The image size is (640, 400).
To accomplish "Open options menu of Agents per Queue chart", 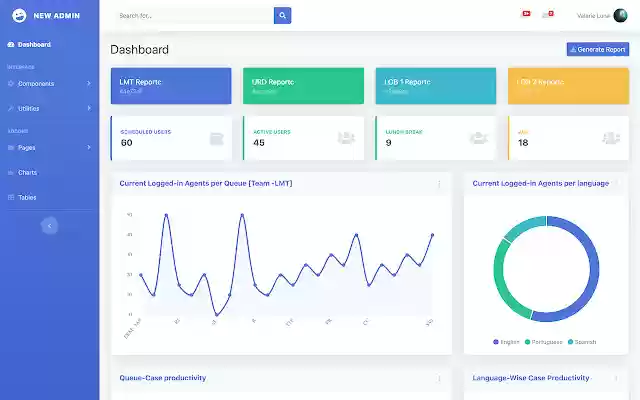I will (x=439, y=184).
